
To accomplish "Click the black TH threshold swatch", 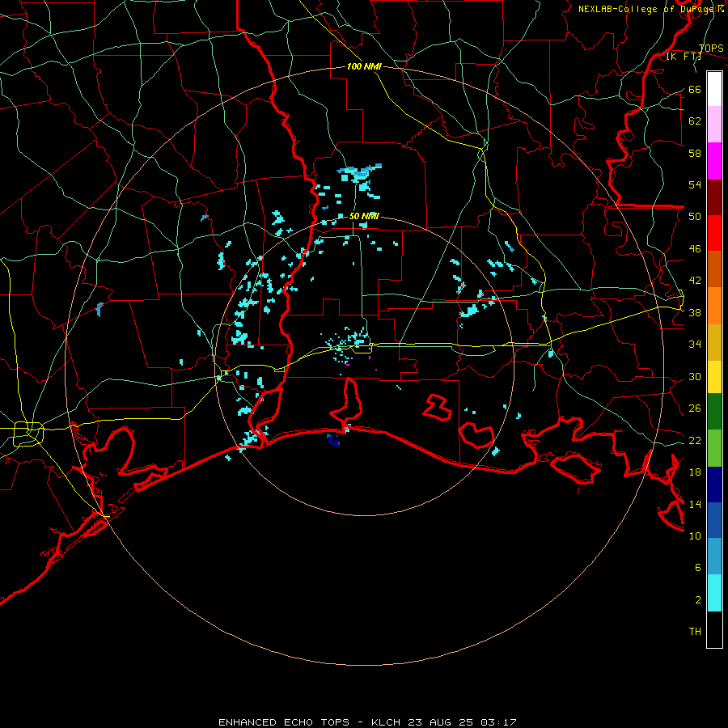I will (x=714, y=629).
